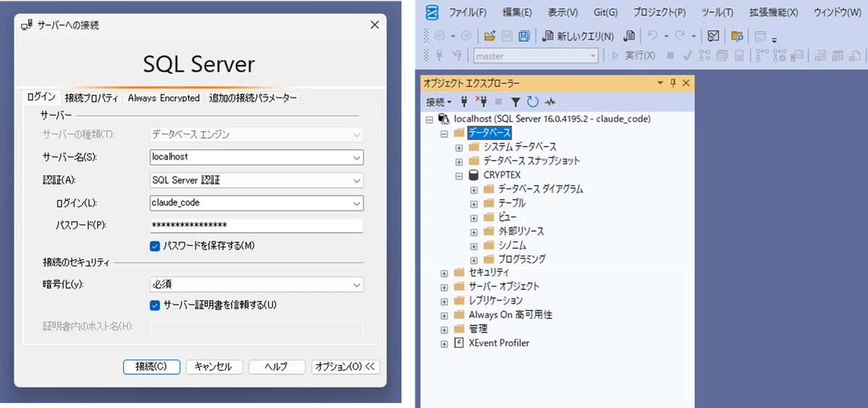Click the refresh icon in Object Explorer
The image size is (868, 408).
point(533,102)
